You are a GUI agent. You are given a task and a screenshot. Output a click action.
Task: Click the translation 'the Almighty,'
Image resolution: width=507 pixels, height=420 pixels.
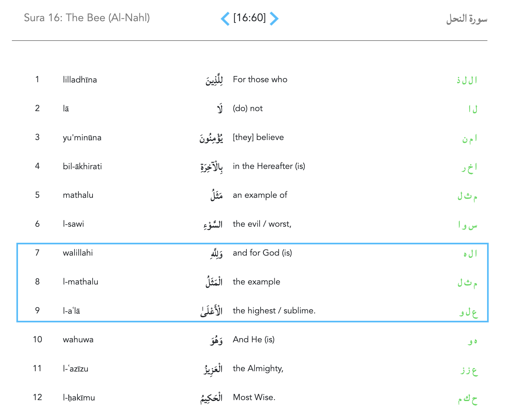click(258, 369)
